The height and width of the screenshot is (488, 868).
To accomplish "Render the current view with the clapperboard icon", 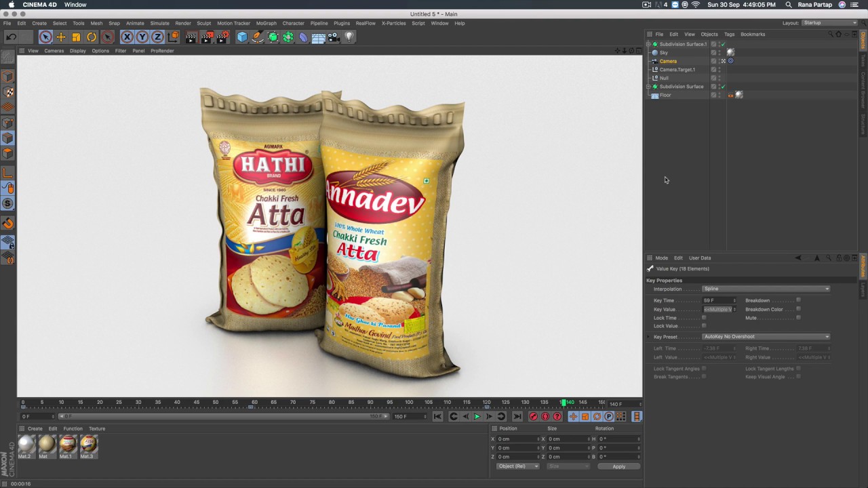I will point(191,37).
